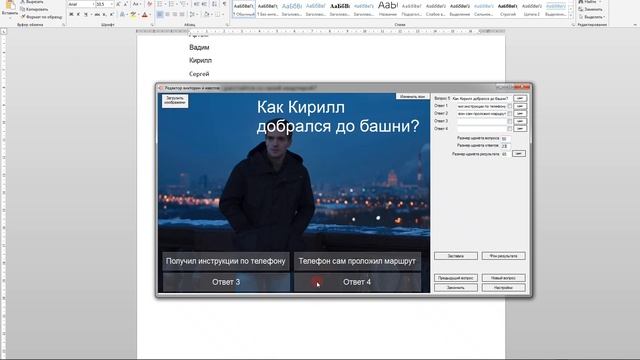Click the Ответ 3 empty text field
640x360 pixels.
coord(482,121)
